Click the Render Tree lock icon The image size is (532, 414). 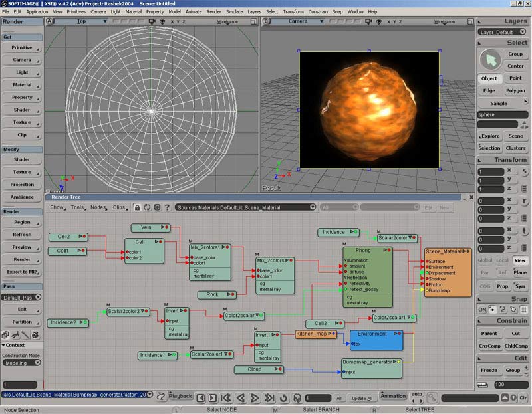click(x=137, y=207)
